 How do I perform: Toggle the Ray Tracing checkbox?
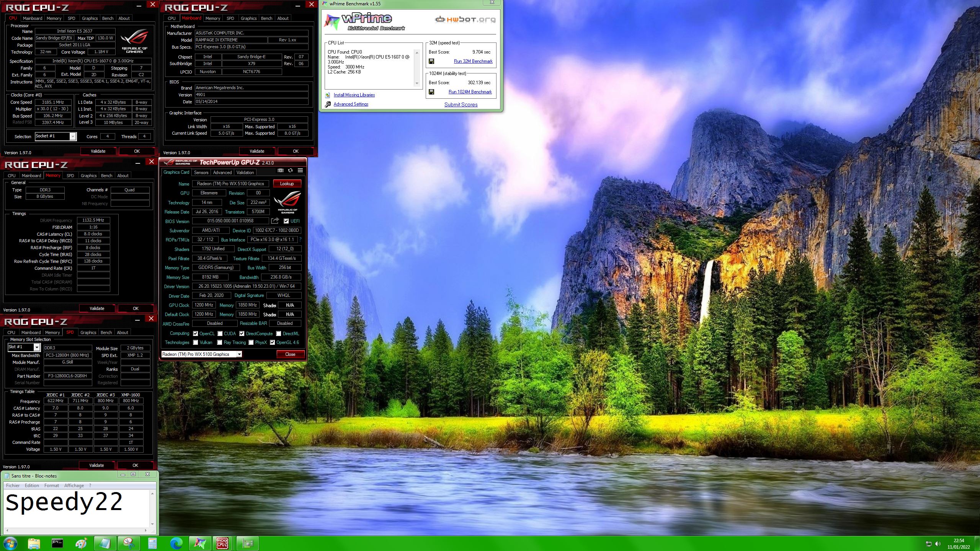(220, 342)
